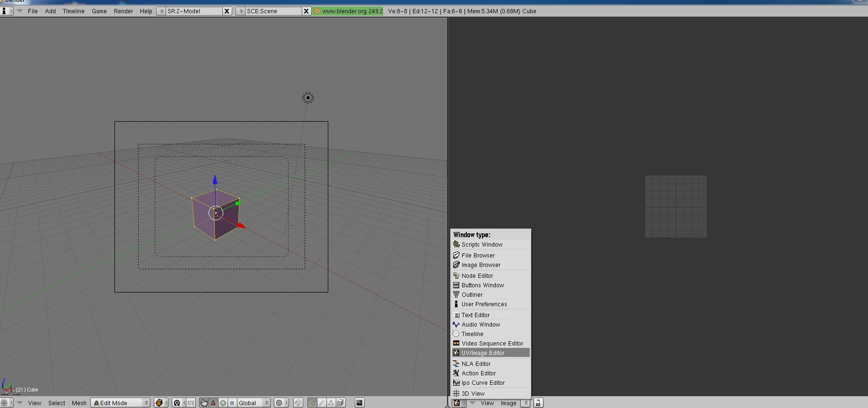Viewport: 868px width, 408px height.
Task: Switch to 3D View window type
Action: pyautogui.click(x=491, y=393)
